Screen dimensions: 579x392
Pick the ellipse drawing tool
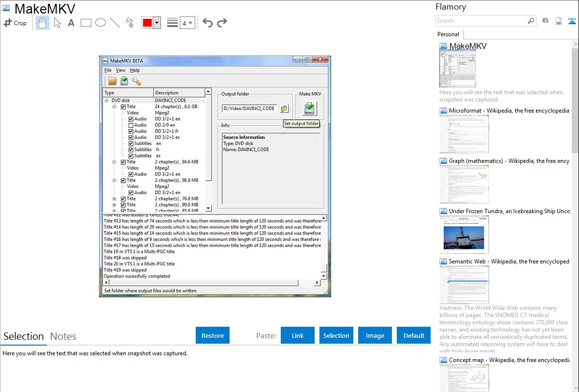pos(101,23)
